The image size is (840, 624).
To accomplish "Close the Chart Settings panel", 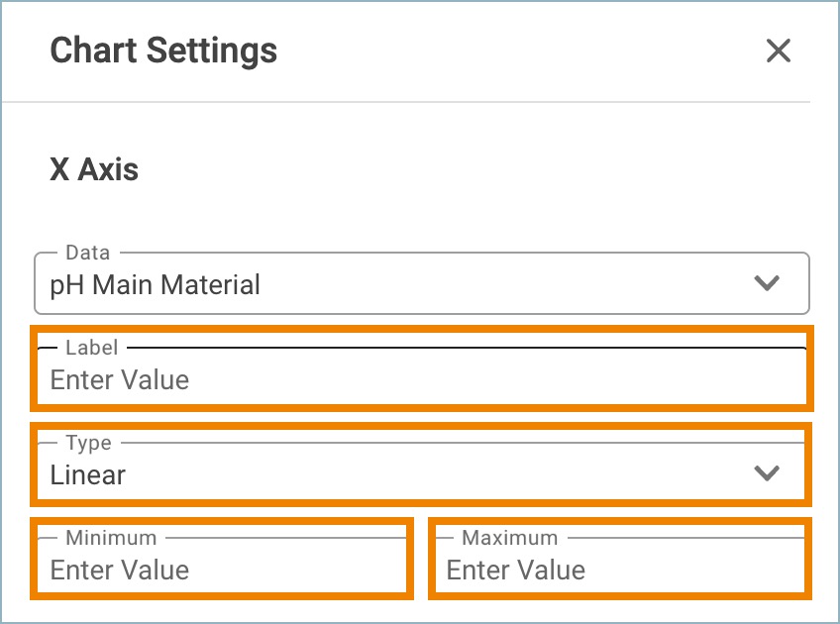I will pyautogui.click(x=778, y=51).
